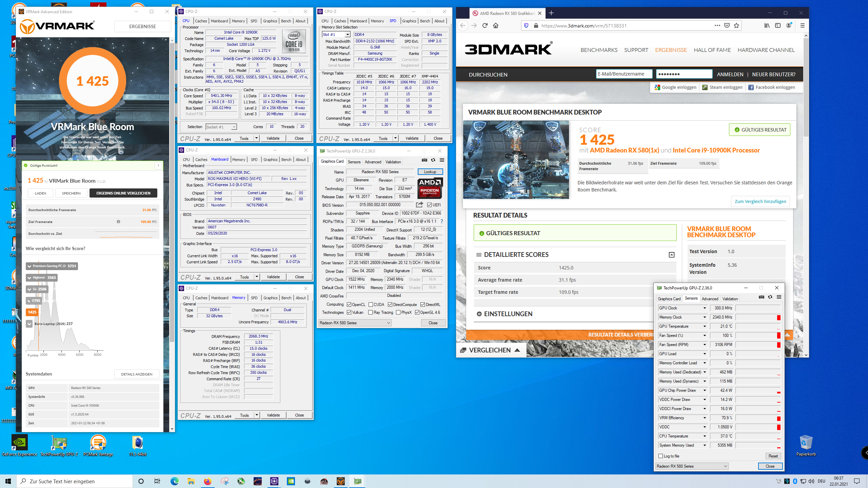
Task: Toggle the Vulkan checkbox in GPU-Z
Action: (x=349, y=312)
